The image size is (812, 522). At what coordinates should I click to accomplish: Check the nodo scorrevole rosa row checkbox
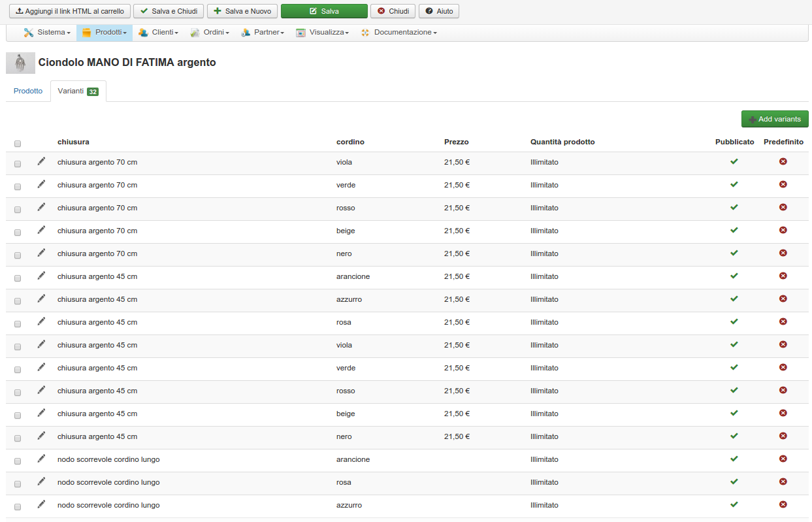pyautogui.click(x=18, y=484)
